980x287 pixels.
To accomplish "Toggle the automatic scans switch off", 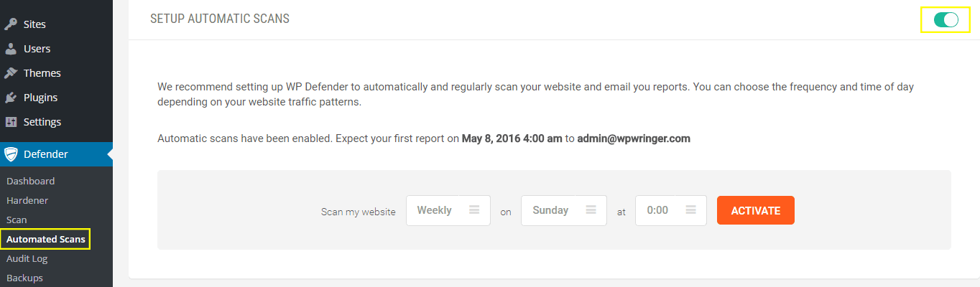I will tap(946, 20).
